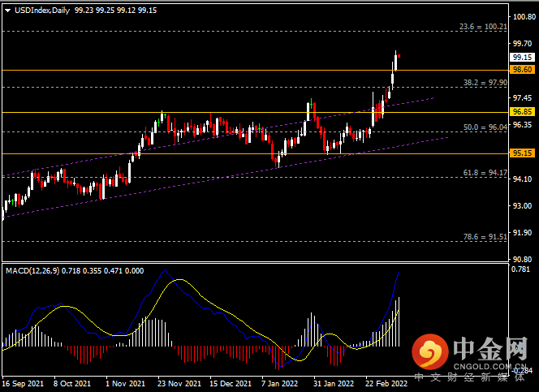Select the yellow 96.85 price level label
The height and width of the screenshot is (392, 539).
point(522,112)
